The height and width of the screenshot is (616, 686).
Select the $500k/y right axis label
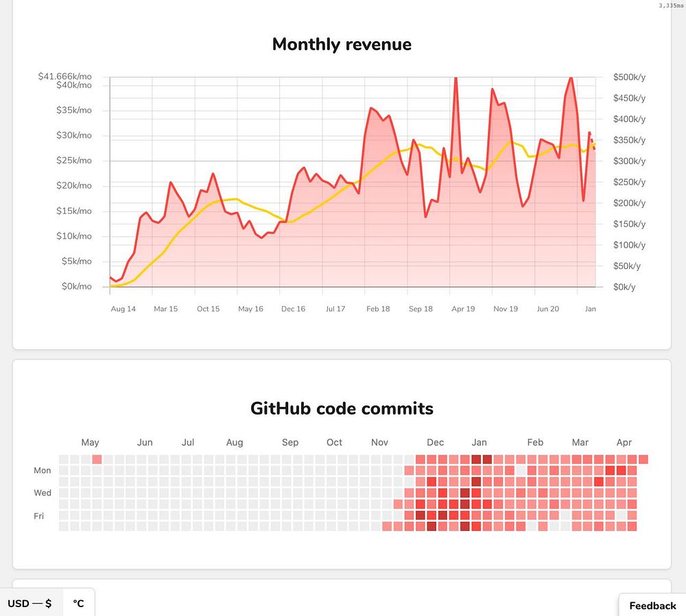click(x=629, y=77)
